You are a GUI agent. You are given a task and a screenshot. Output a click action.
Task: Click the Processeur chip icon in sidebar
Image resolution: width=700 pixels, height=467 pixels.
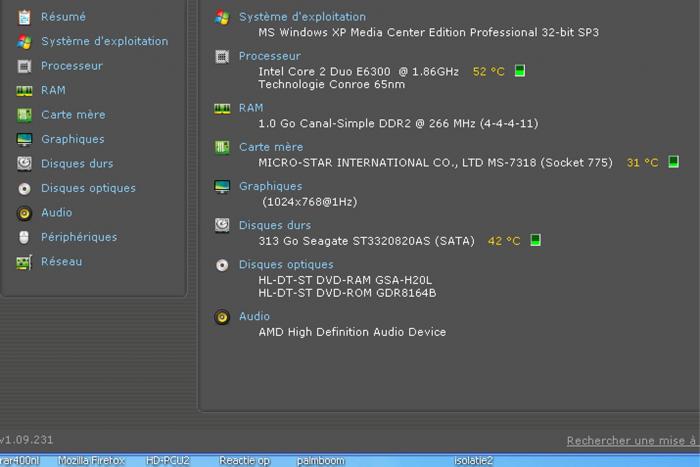(x=25, y=67)
